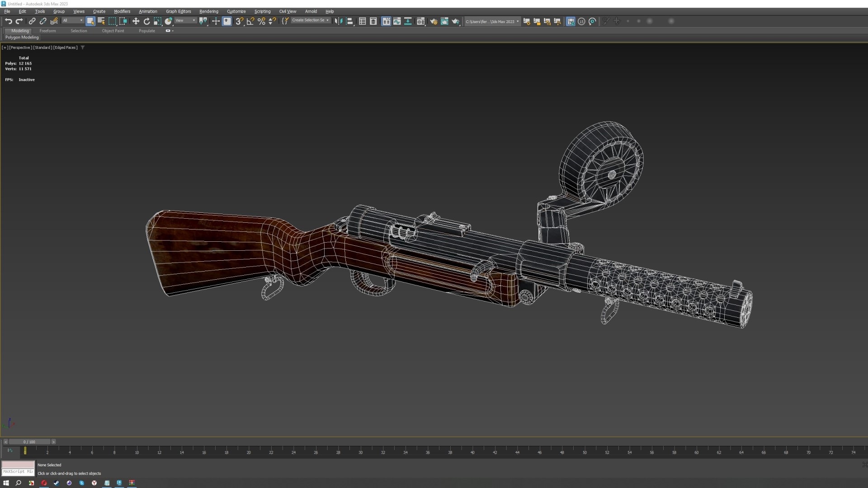Image resolution: width=868 pixels, height=488 pixels.
Task: Open the Render Setup dialog
Action: point(434,21)
